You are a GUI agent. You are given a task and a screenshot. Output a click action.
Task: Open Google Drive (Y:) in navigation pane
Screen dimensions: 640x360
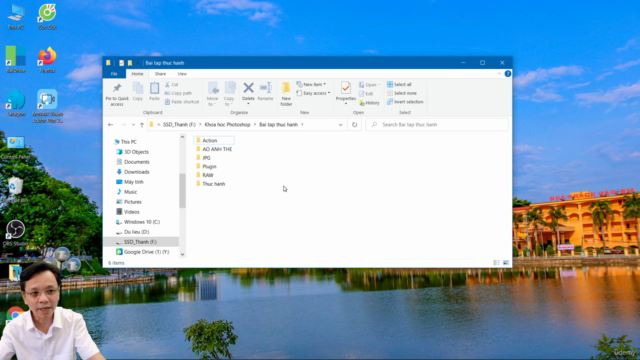142,252
